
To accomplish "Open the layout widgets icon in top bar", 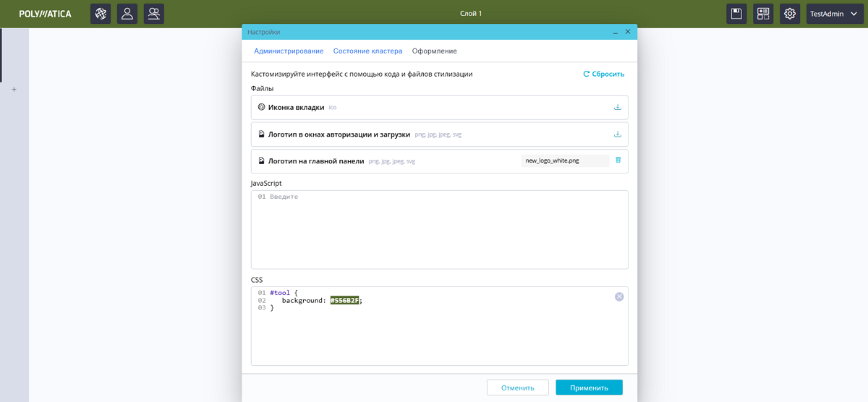I will (763, 14).
